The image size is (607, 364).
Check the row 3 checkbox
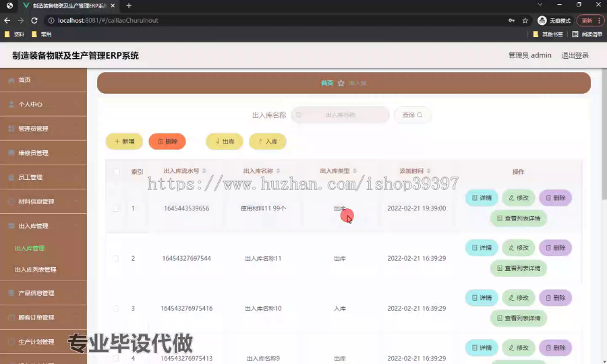pyautogui.click(x=116, y=308)
